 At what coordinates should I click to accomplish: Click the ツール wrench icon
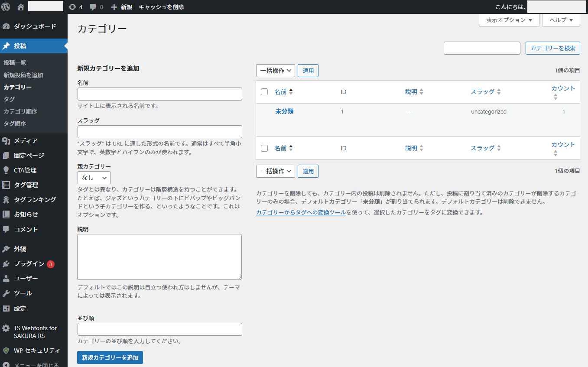click(x=6, y=293)
